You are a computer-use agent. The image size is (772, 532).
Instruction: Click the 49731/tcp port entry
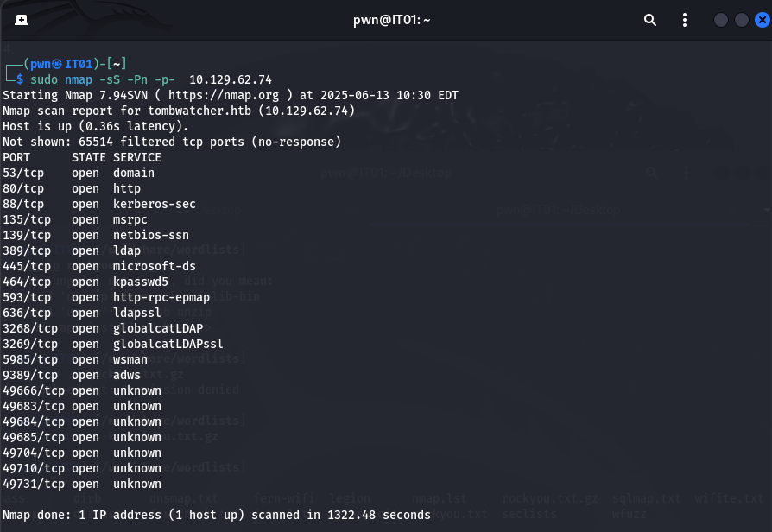(33, 484)
